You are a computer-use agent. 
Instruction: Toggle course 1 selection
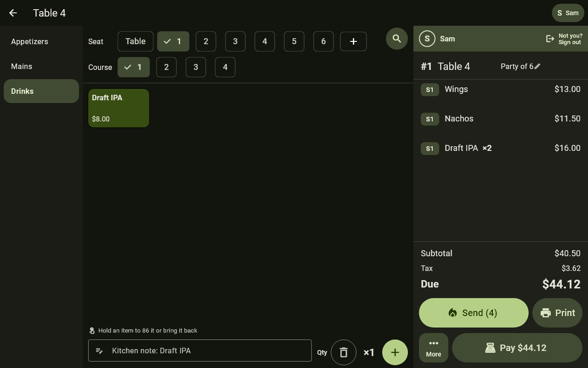(134, 67)
